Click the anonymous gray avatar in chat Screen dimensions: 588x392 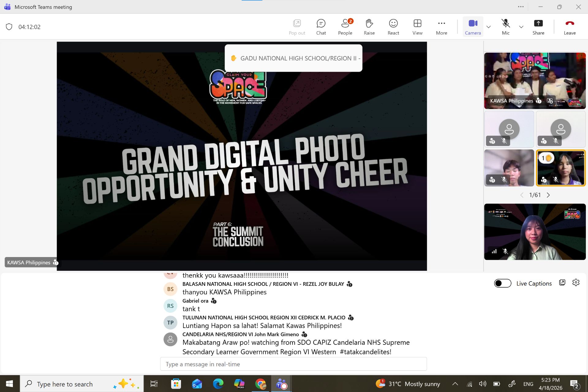(x=170, y=339)
